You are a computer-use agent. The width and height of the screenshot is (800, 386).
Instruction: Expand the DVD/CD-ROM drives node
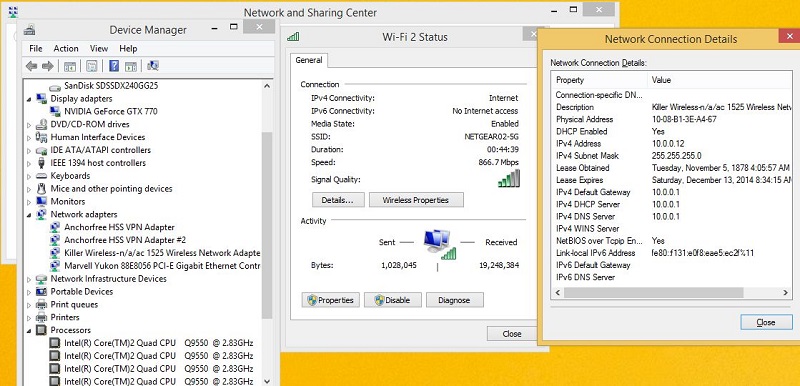click(x=29, y=124)
